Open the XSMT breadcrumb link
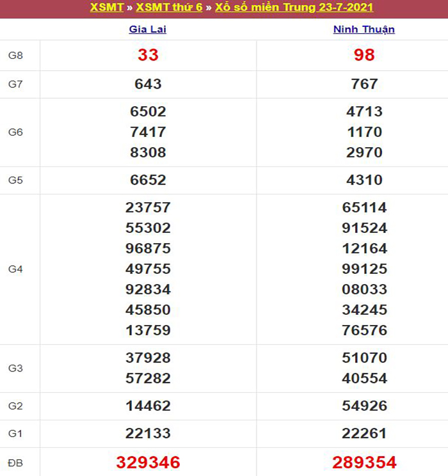The width and height of the screenshot is (448, 476). click(107, 7)
